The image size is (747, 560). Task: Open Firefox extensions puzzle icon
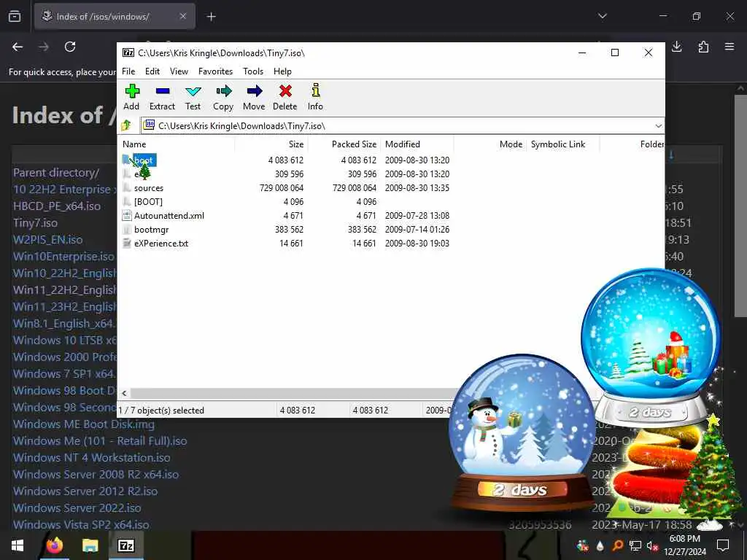[x=703, y=47]
